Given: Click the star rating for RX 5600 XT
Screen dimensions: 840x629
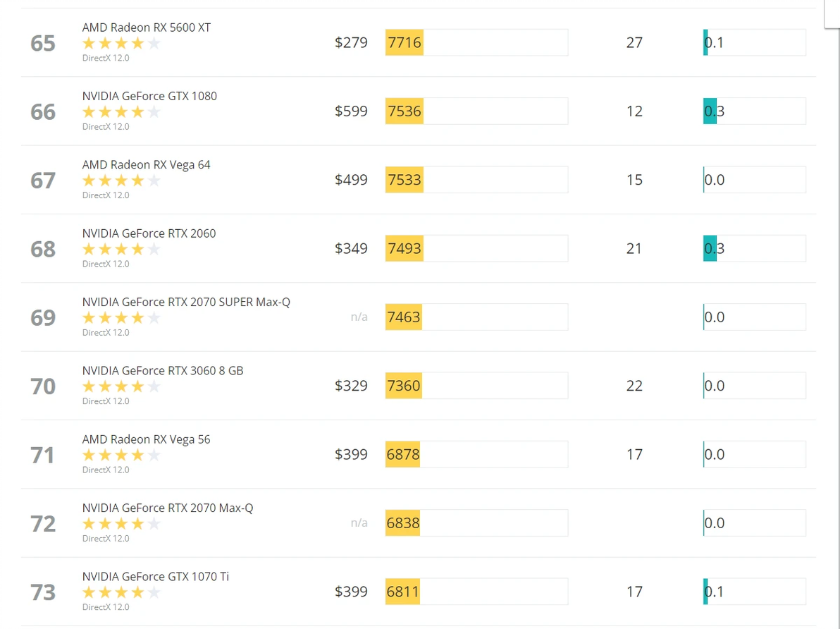Looking at the screenshot, I should click(x=121, y=43).
